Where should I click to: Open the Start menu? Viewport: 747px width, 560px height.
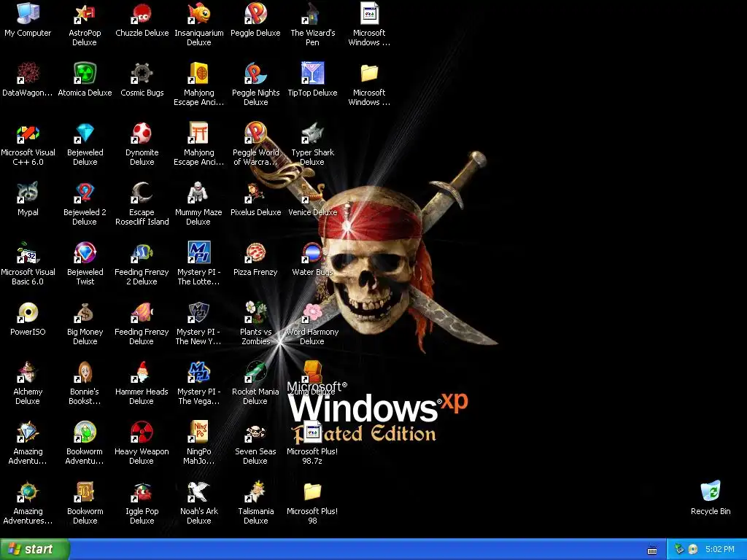(x=34, y=549)
